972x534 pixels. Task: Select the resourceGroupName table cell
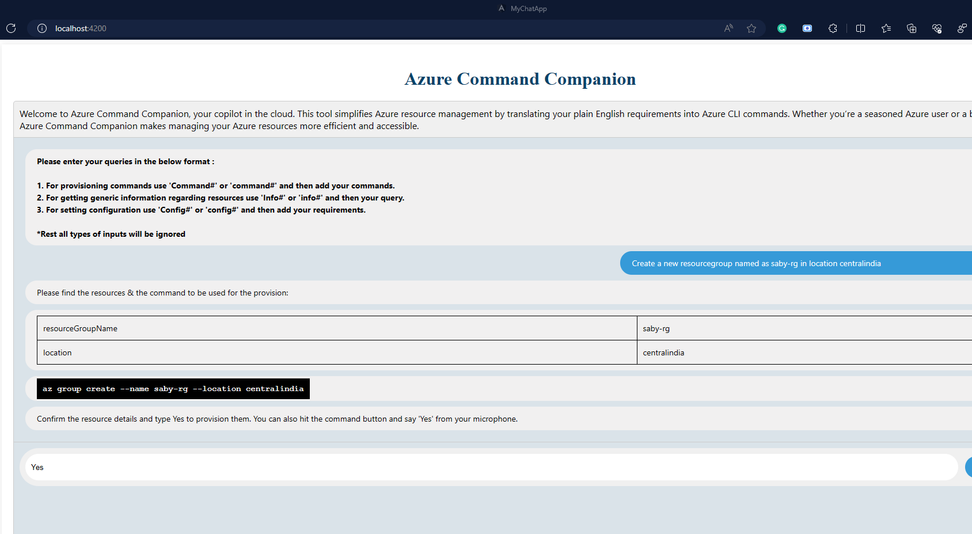pos(337,328)
